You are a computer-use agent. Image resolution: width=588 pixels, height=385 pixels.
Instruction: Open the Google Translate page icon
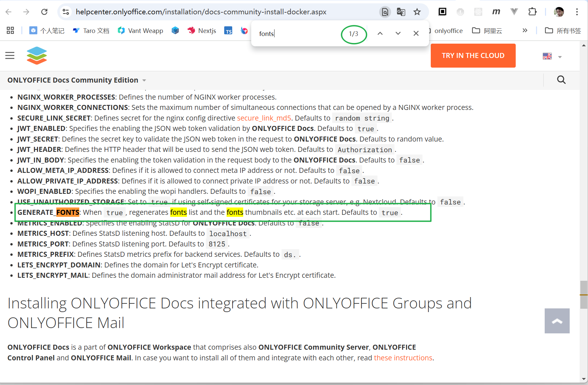(x=401, y=12)
